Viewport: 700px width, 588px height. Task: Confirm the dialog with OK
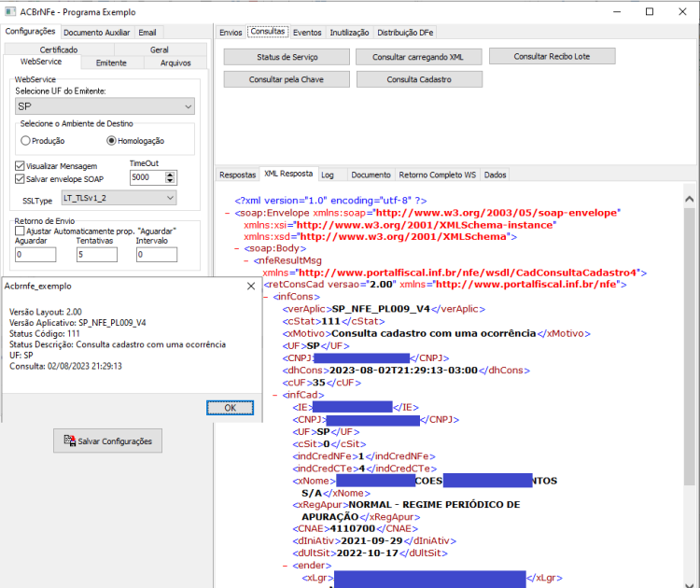tap(230, 408)
